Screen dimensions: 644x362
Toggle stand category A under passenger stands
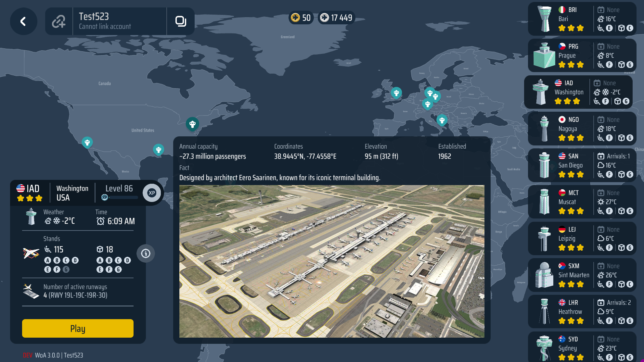click(48, 260)
